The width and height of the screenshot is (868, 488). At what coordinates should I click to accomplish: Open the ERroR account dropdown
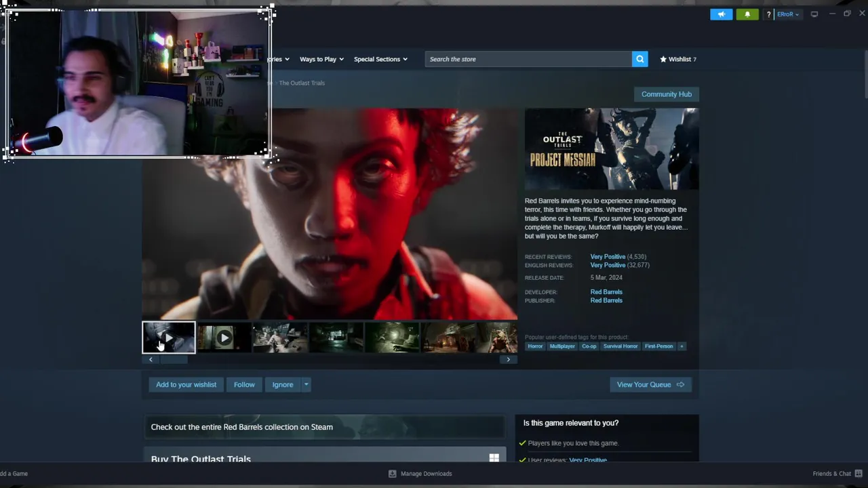pos(787,14)
